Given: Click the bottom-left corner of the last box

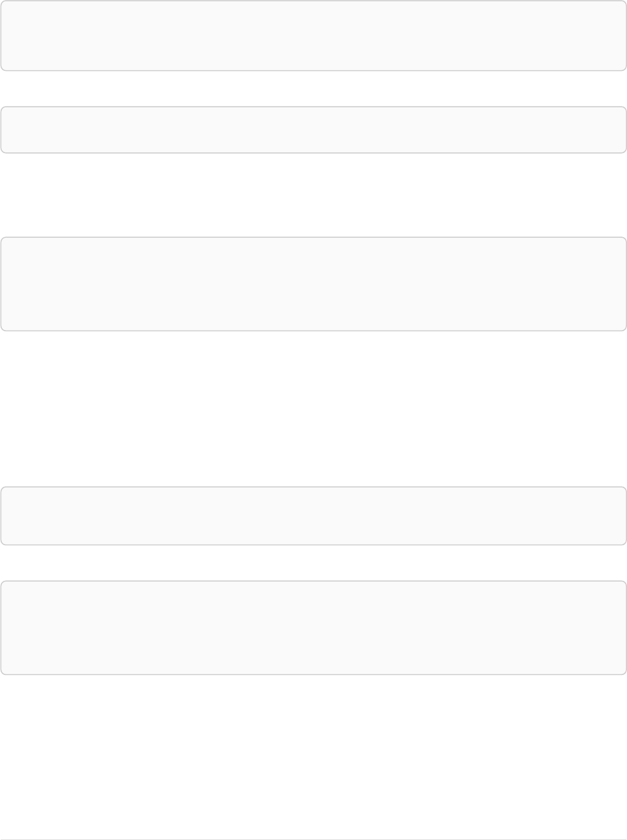Looking at the screenshot, I should point(3,673).
